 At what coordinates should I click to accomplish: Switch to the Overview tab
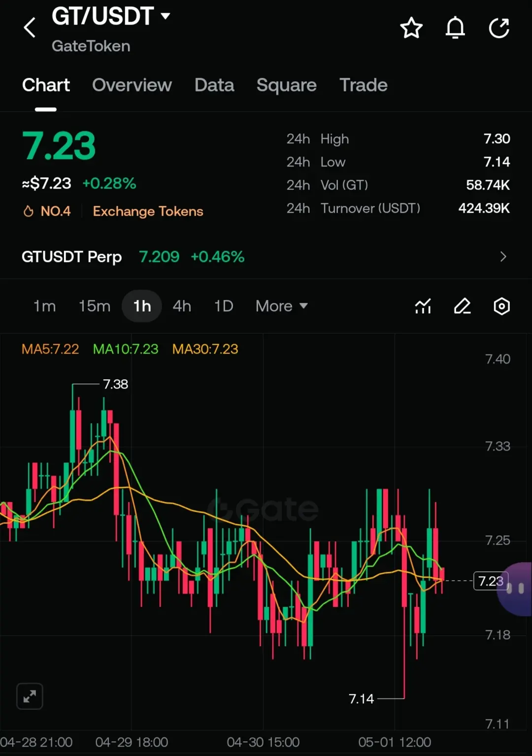coord(132,85)
